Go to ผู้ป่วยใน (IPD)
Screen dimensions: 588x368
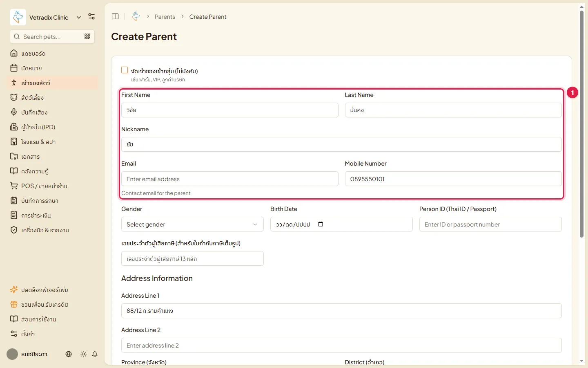pos(52,127)
